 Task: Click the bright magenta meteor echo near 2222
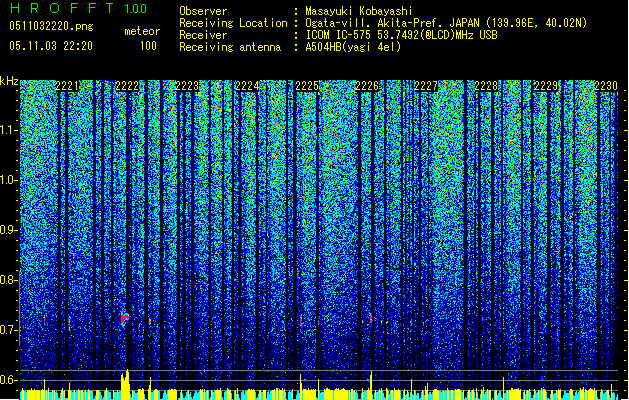tap(125, 318)
